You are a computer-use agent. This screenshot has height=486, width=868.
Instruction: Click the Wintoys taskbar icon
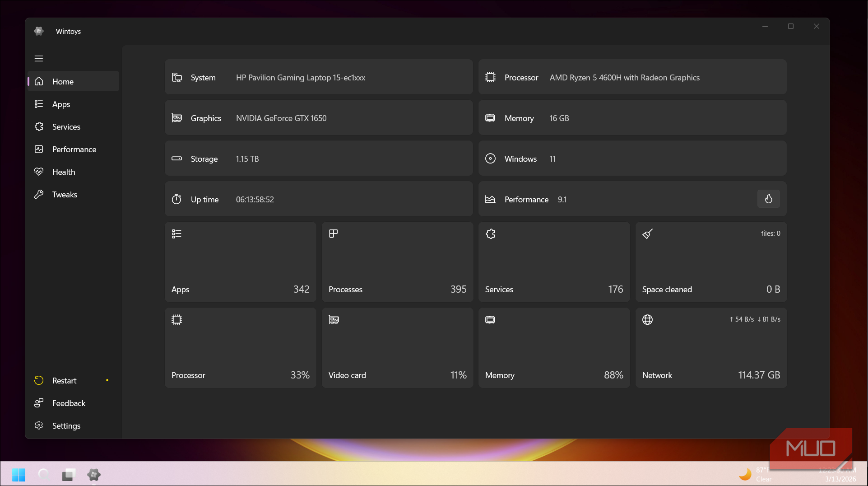[93, 475]
